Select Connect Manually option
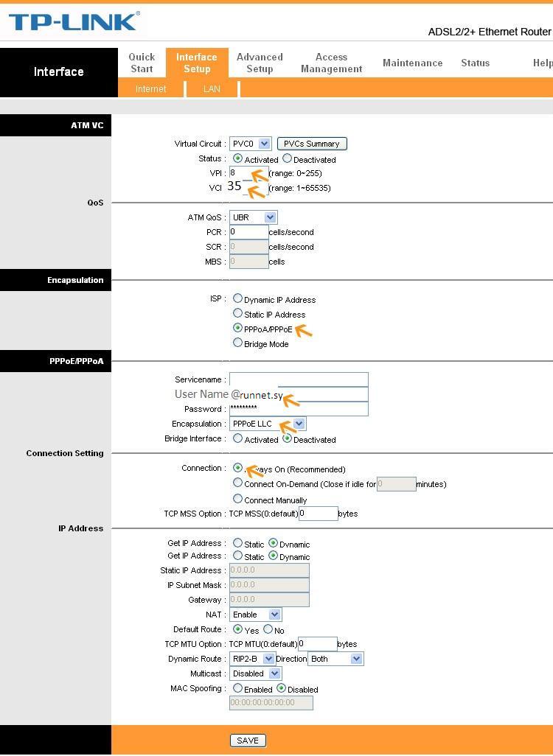 click(x=237, y=499)
